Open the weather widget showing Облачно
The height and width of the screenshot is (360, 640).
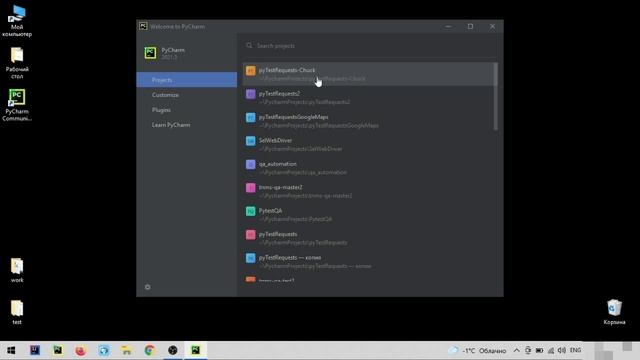click(478, 351)
